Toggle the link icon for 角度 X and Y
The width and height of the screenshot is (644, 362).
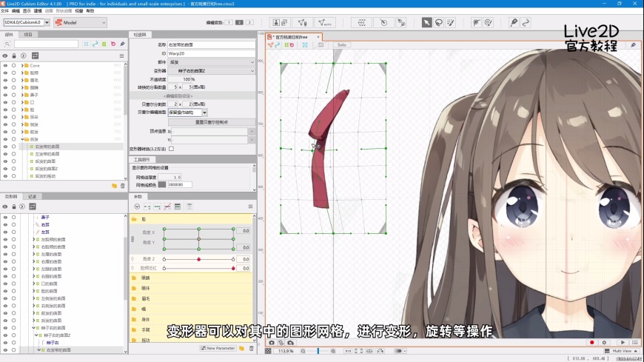[x=133, y=238]
